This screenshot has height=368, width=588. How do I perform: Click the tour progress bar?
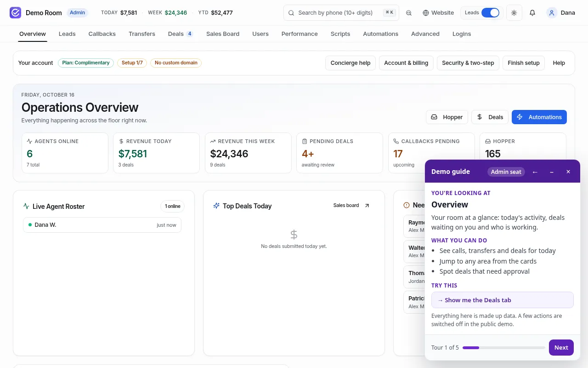pyautogui.click(x=504, y=348)
